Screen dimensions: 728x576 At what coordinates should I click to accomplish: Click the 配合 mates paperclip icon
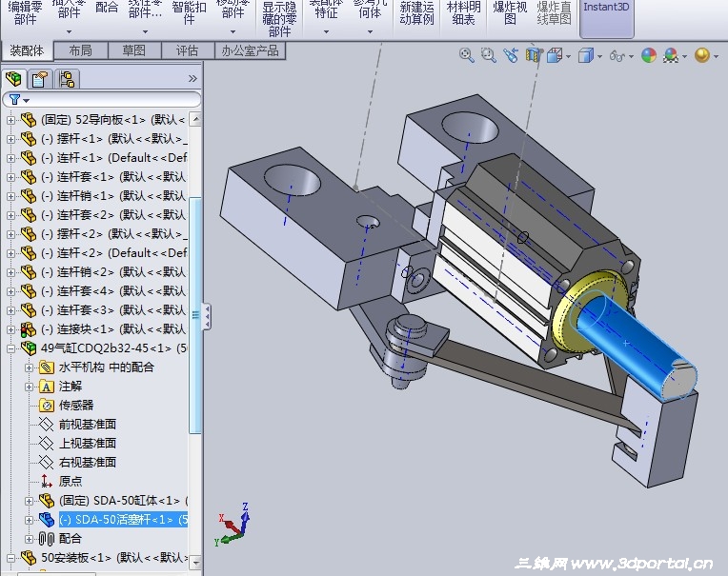[x=47, y=539]
